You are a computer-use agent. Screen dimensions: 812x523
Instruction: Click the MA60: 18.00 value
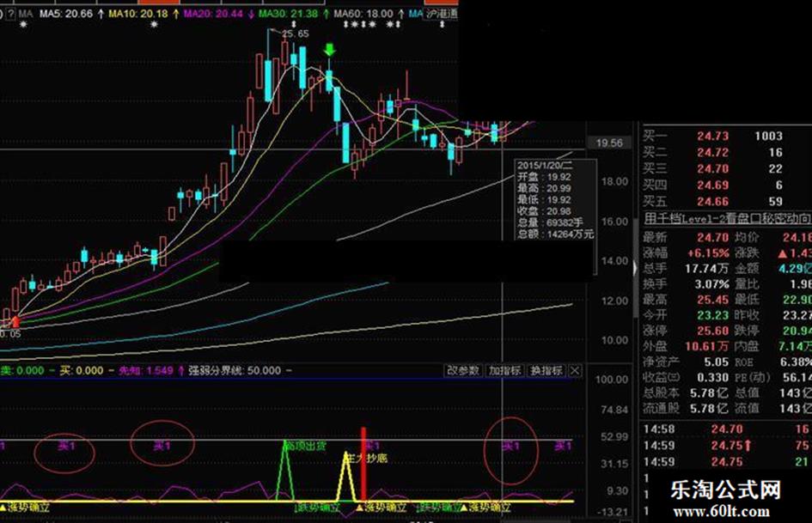pyautogui.click(x=363, y=14)
